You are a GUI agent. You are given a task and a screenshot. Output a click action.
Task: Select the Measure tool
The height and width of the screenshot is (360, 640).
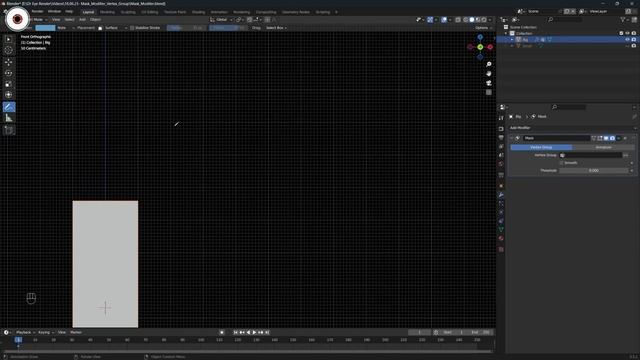click(x=9, y=118)
